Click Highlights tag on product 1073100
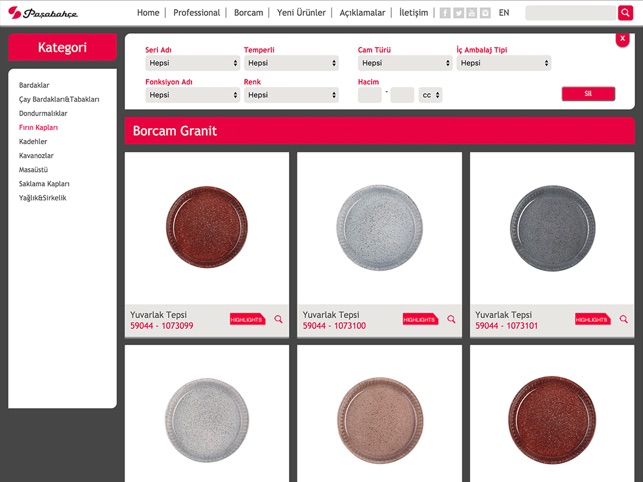Image resolution: width=643 pixels, height=482 pixels. [420, 319]
